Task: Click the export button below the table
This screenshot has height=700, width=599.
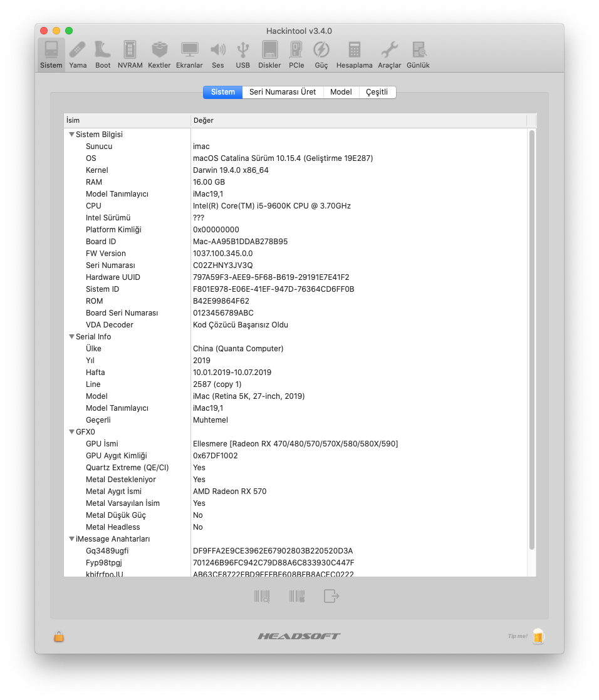Action: [x=331, y=596]
